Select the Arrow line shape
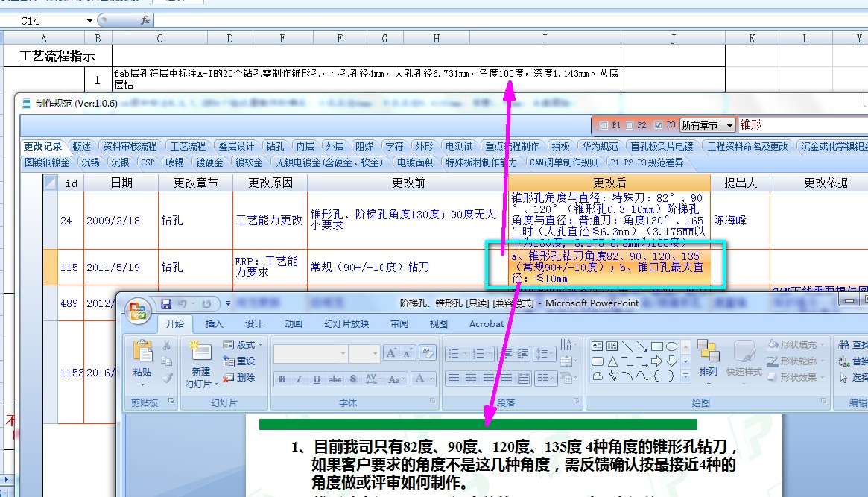 [642, 346]
